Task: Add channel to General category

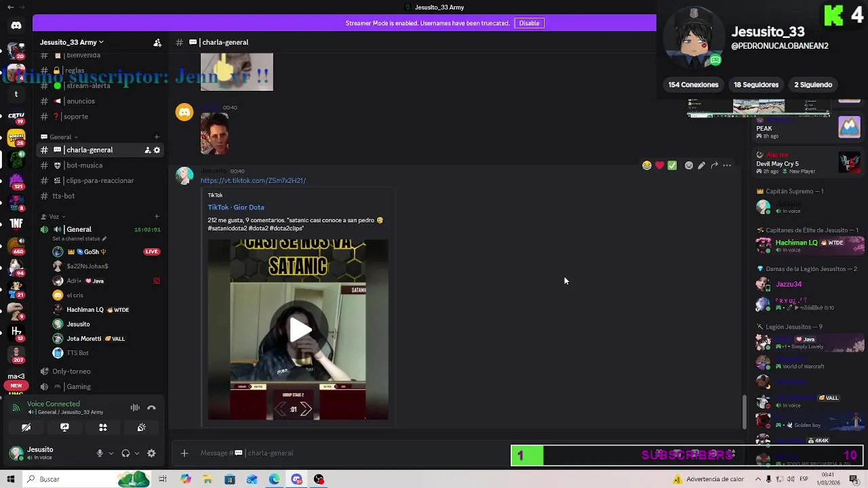Action: (x=157, y=137)
